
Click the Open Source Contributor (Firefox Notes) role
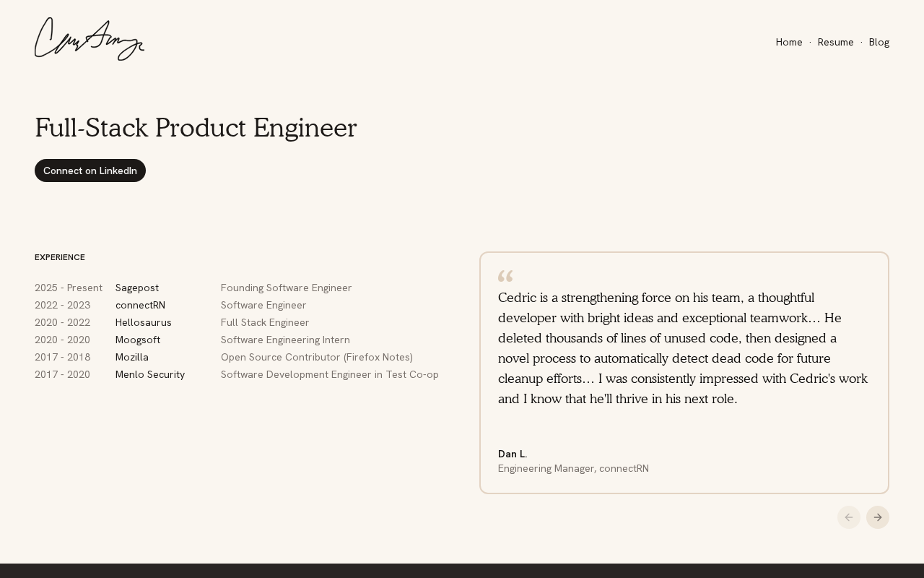(316, 357)
